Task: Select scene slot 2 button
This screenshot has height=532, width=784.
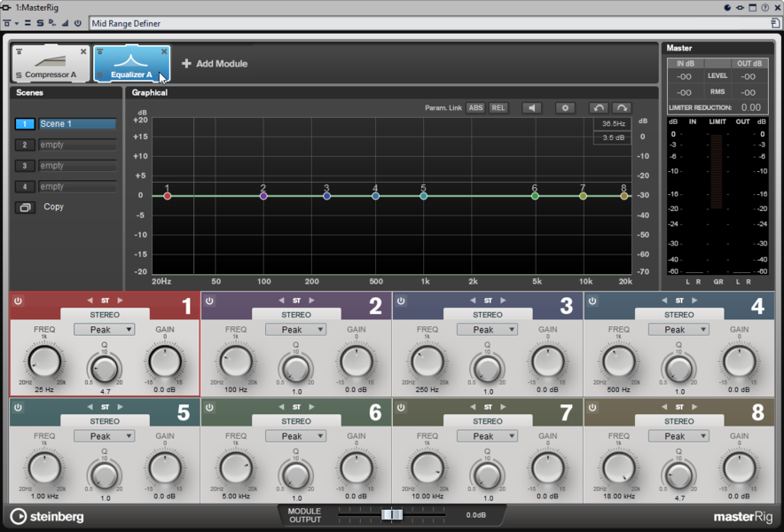Action: pyautogui.click(x=25, y=145)
